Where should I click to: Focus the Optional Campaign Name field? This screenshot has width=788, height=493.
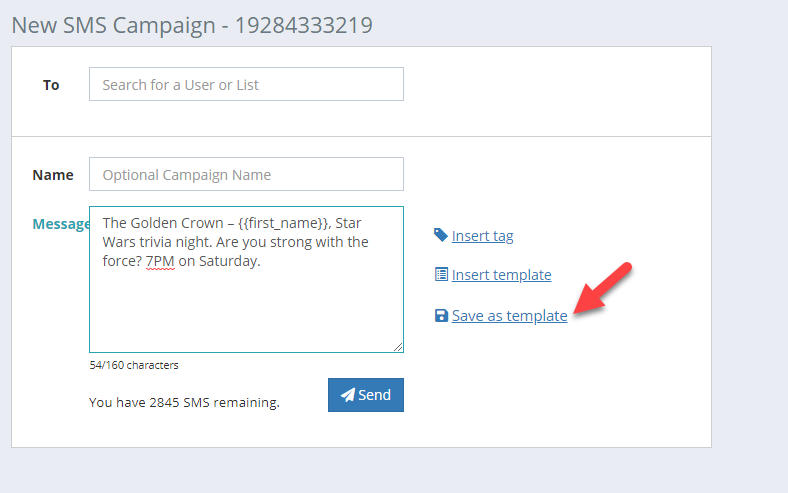(246, 174)
